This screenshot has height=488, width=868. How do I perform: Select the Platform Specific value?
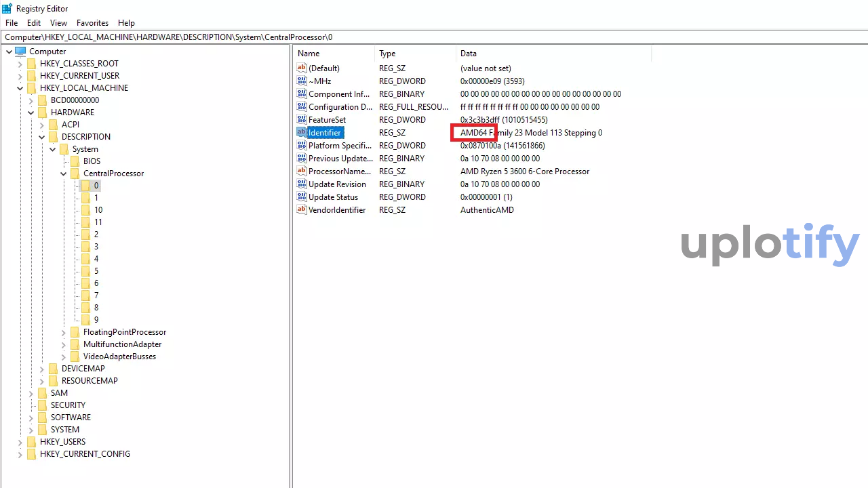coord(340,145)
